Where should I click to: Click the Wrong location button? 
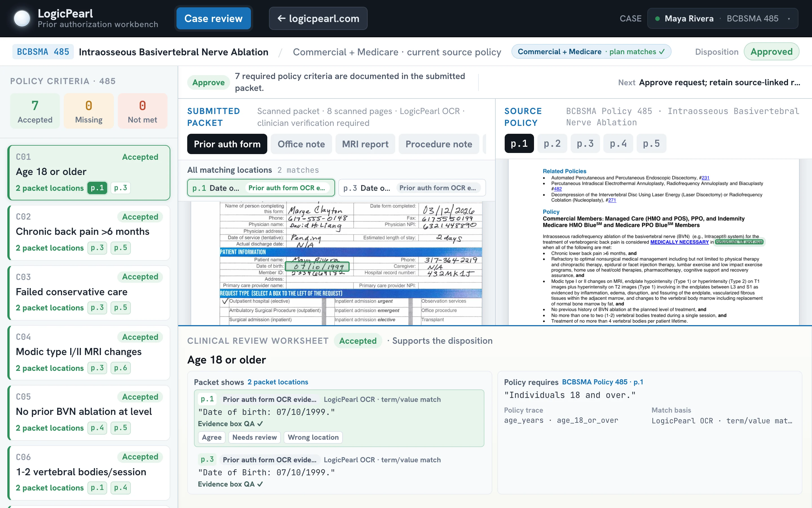pos(313,437)
